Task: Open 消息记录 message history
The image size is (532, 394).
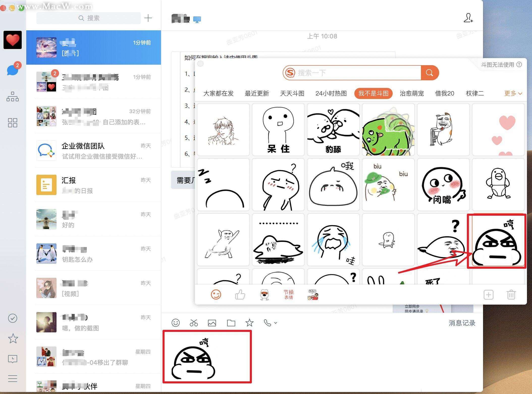Action: [x=462, y=323]
